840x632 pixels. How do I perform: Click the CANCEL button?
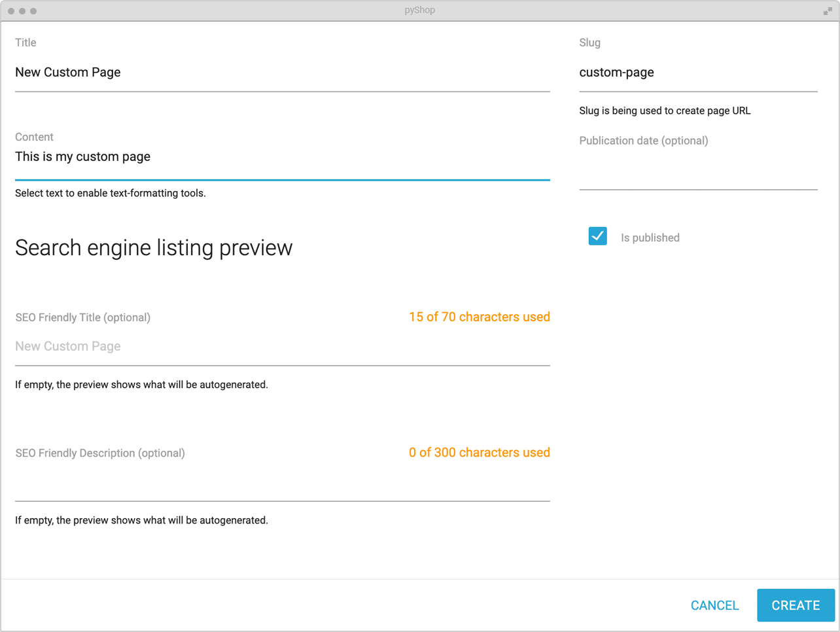click(714, 605)
